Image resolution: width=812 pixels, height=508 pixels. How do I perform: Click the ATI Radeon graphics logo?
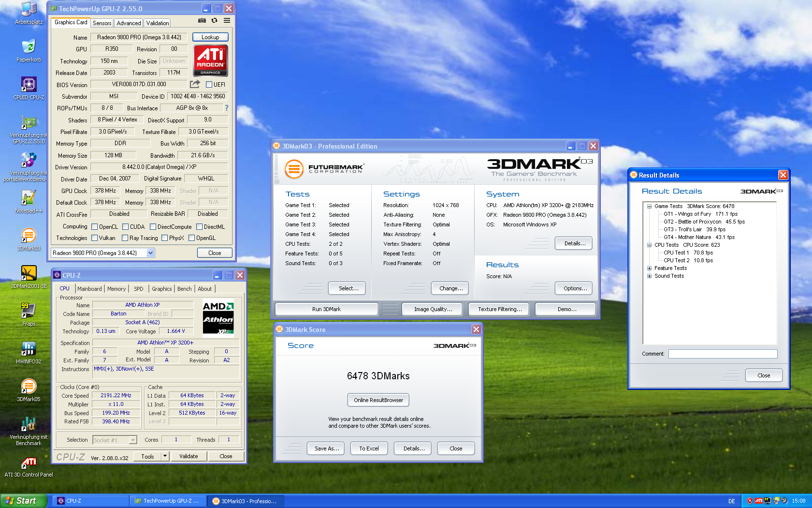210,60
